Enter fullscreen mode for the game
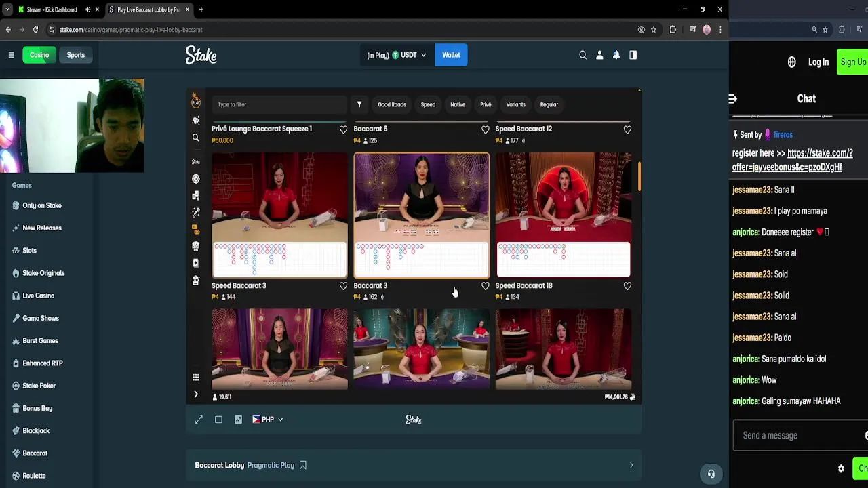This screenshot has width=868, height=488. (199, 420)
